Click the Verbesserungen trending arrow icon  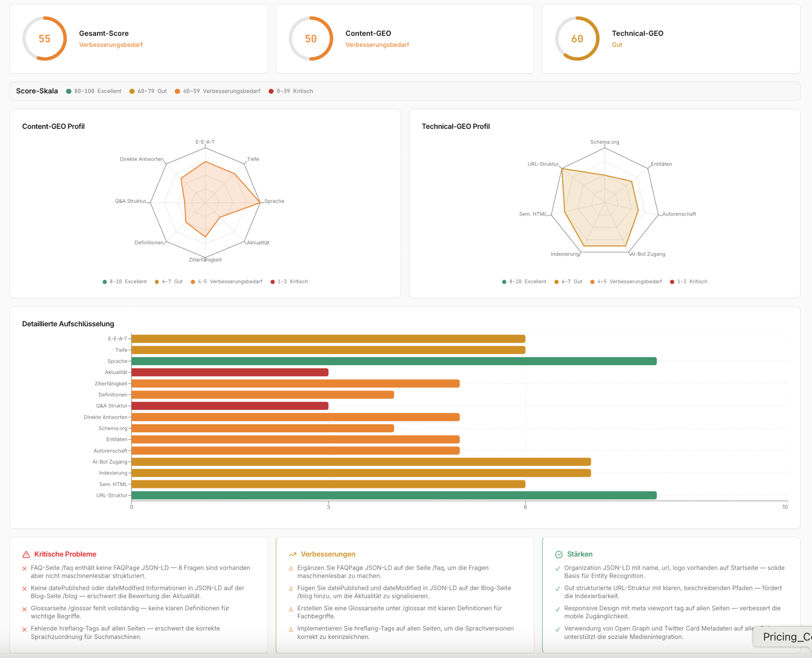click(293, 554)
